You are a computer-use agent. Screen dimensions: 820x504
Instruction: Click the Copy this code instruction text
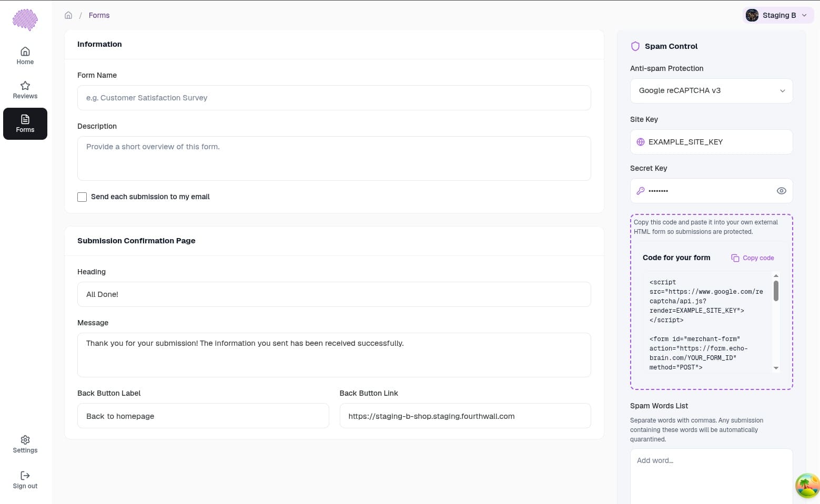706,227
